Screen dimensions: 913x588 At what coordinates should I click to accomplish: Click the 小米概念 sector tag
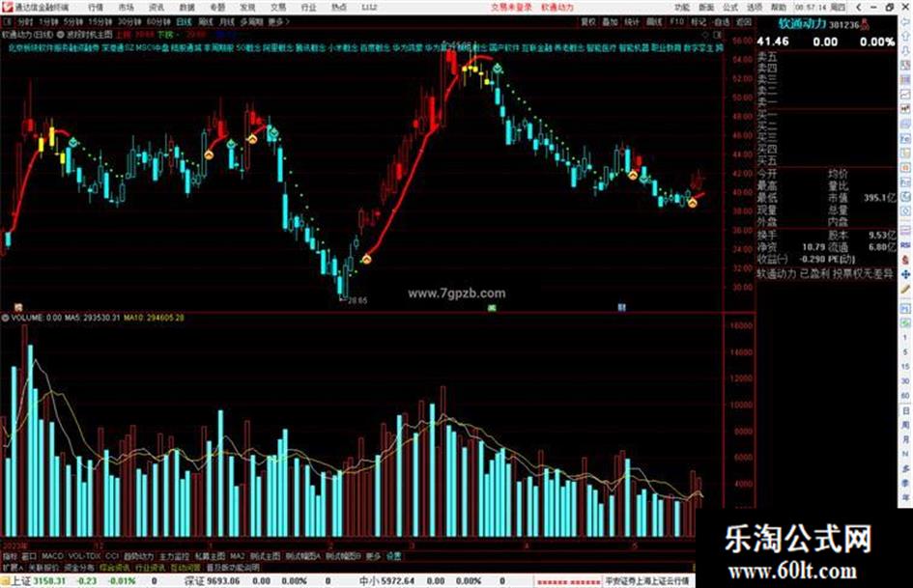pos(342,47)
